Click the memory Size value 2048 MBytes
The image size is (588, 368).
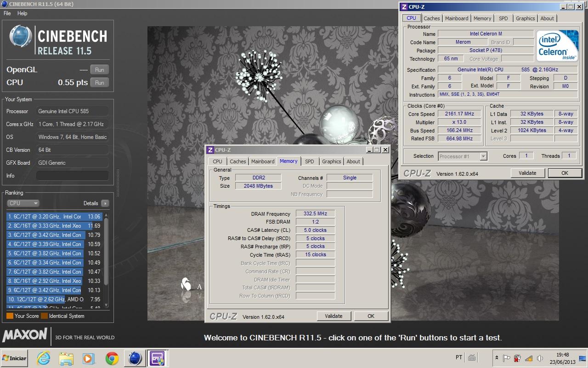258,186
